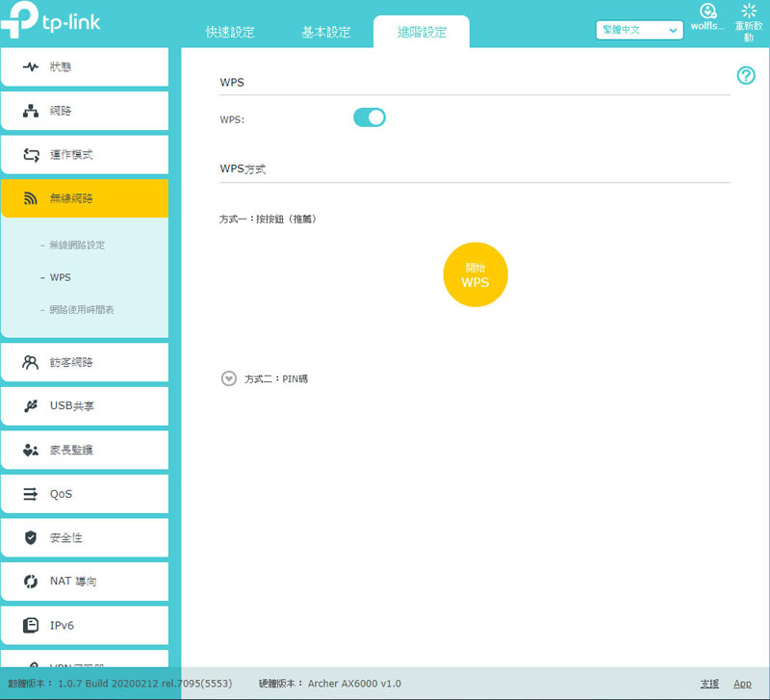Viewport: 770px width, 700px height.
Task: Click the wolfls account icon
Action: coord(707,11)
